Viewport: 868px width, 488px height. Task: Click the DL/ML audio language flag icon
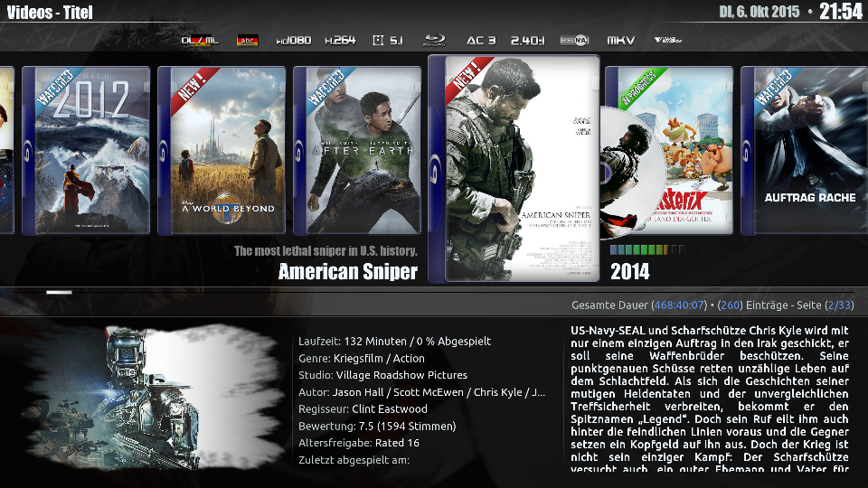(200, 41)
